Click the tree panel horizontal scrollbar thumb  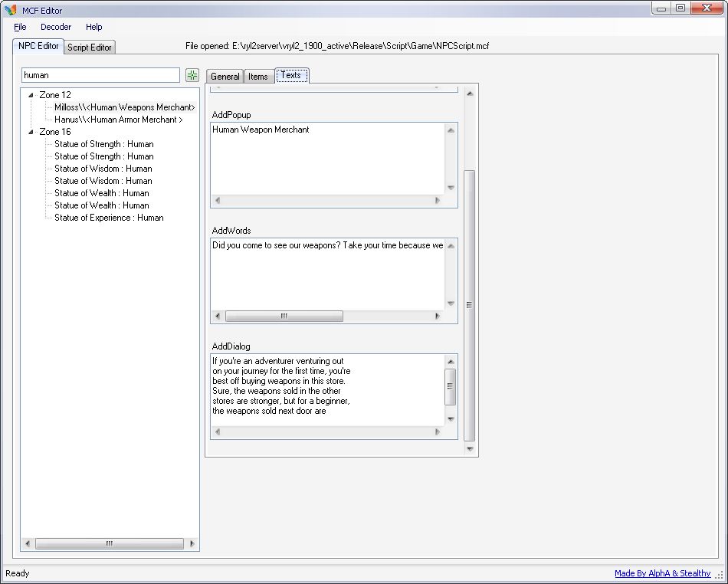click(x=109, y=543)
